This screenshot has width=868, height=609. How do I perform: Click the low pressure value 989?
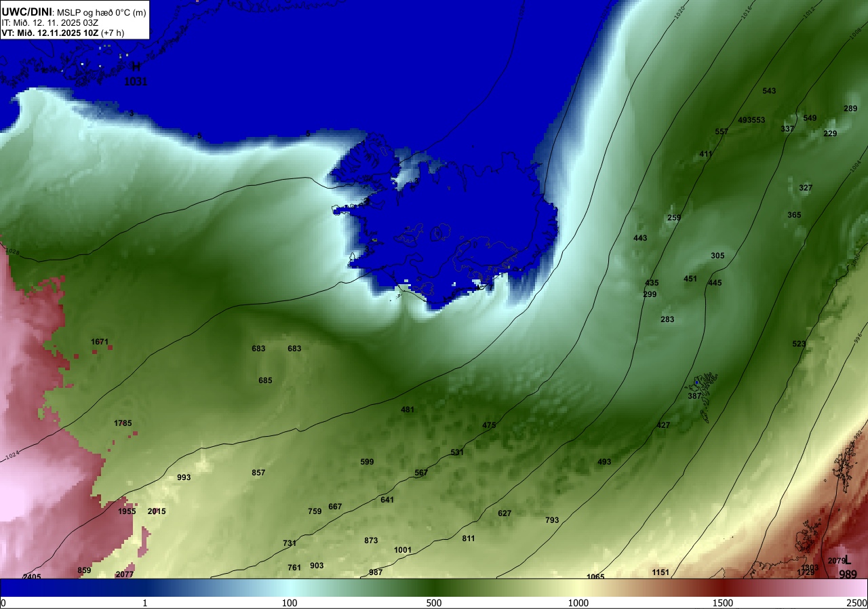click(848, 574)
